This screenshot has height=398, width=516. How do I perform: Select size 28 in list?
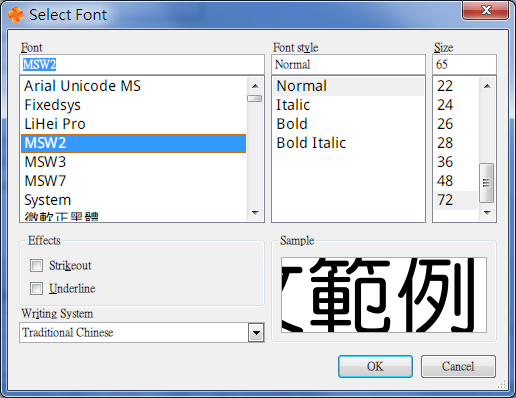[456, 143]
